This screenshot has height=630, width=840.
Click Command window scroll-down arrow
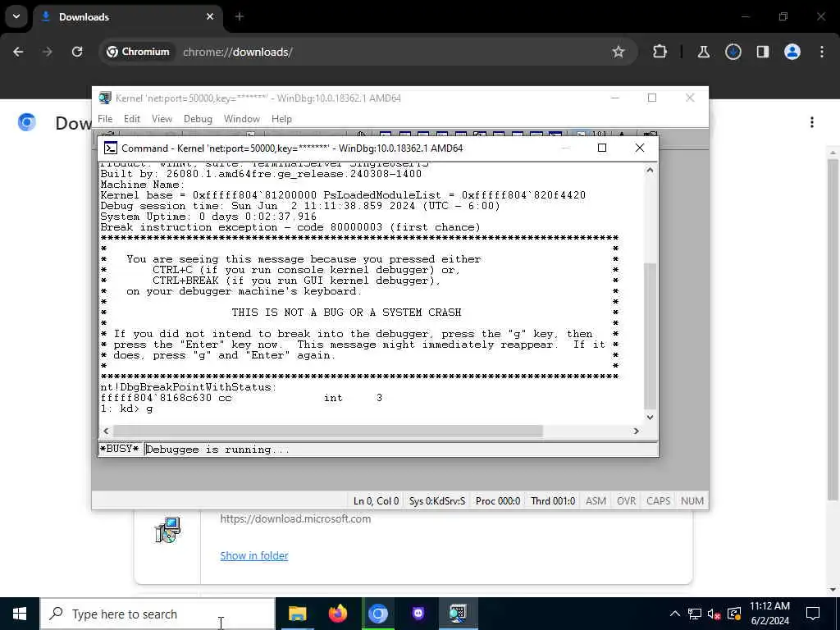coord(650,418)
